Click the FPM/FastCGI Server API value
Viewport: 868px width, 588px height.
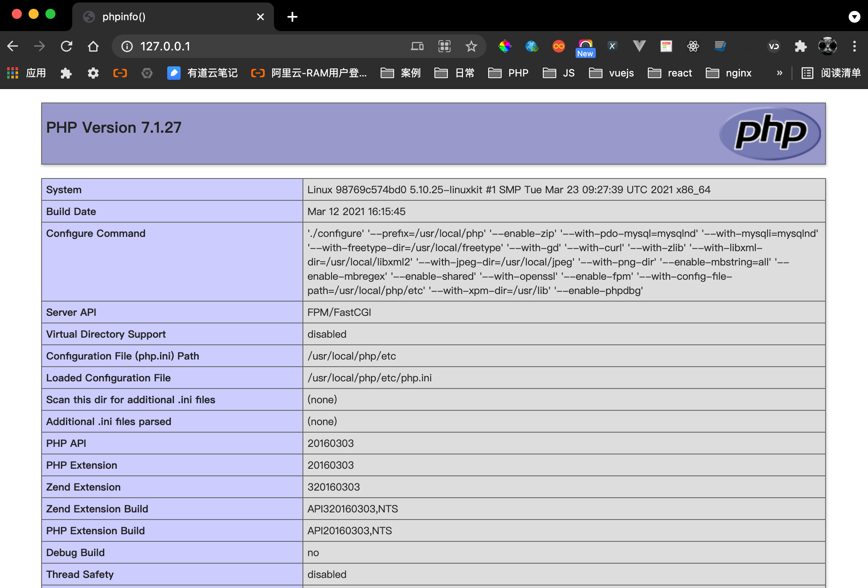(x=339, y=312)
